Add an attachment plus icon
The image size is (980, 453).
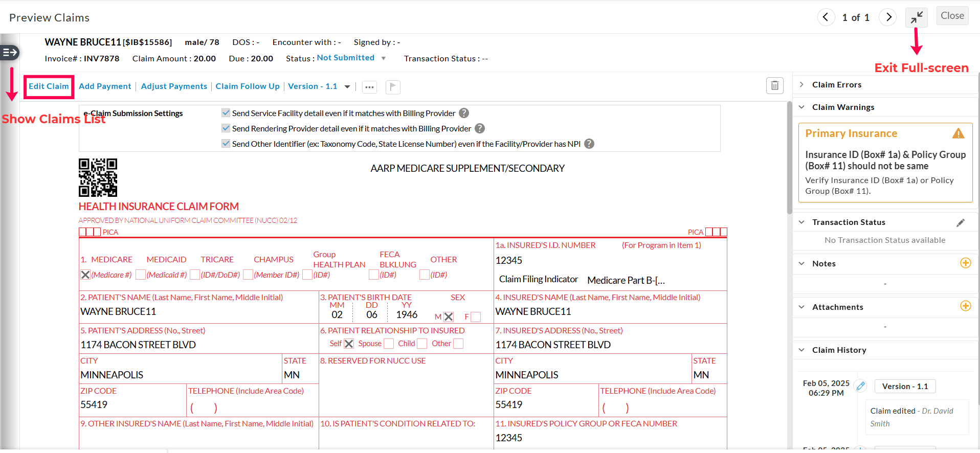click(966, 306)
